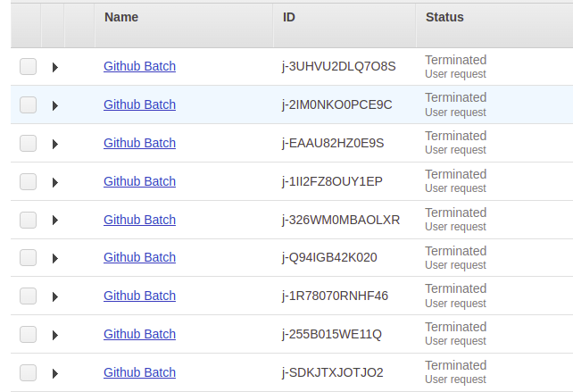This screenshot has width=573, height=392.
Task: Check the box for cluster j-1R78070RNHF46
Action: [29, 296]
